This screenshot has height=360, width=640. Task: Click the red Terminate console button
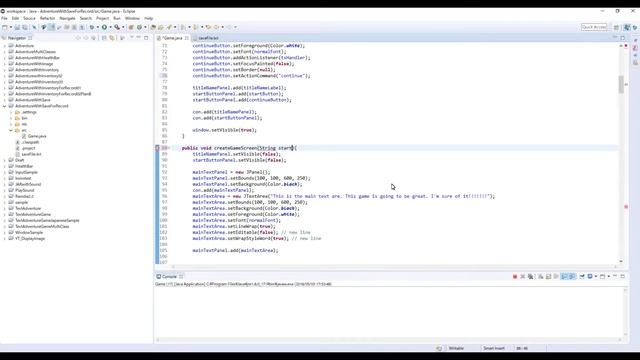click(515, 276)
